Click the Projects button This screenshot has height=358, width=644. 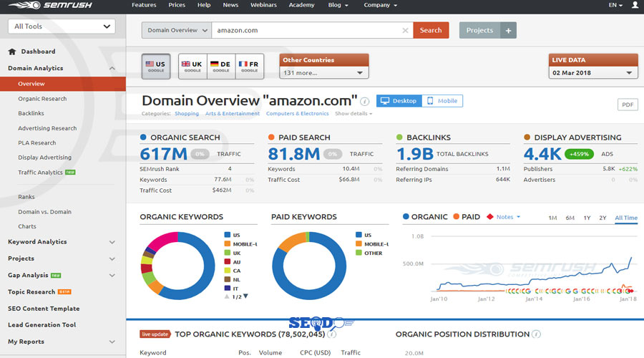pyautogui.click(x=479, y=30)
